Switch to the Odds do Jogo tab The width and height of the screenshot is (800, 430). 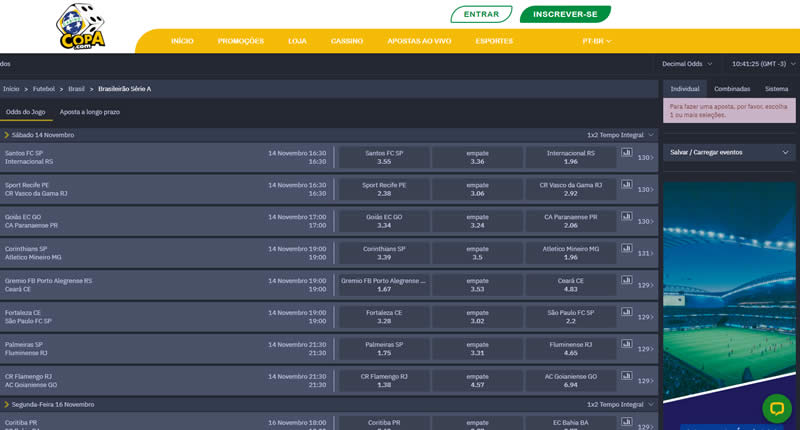(x=26, y=112)
